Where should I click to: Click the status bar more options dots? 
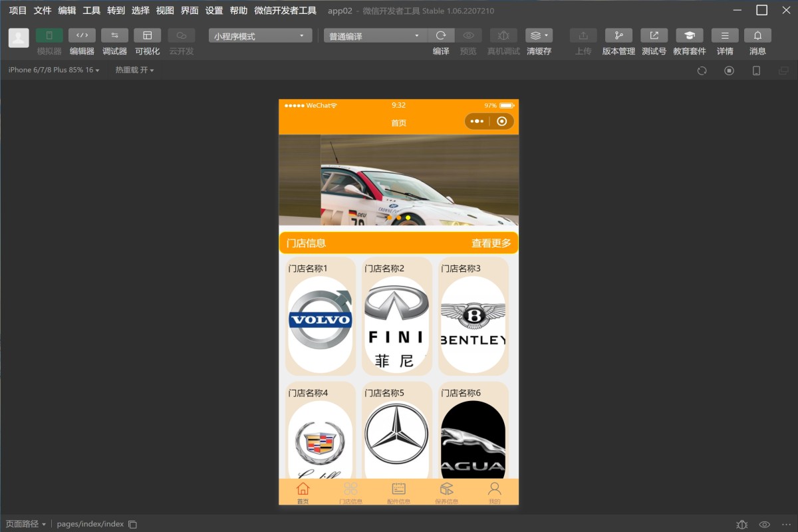click(x=786, y=524)
